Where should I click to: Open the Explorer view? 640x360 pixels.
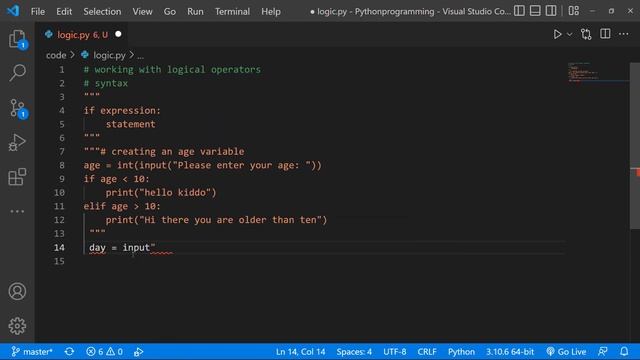tap(17, 39)
